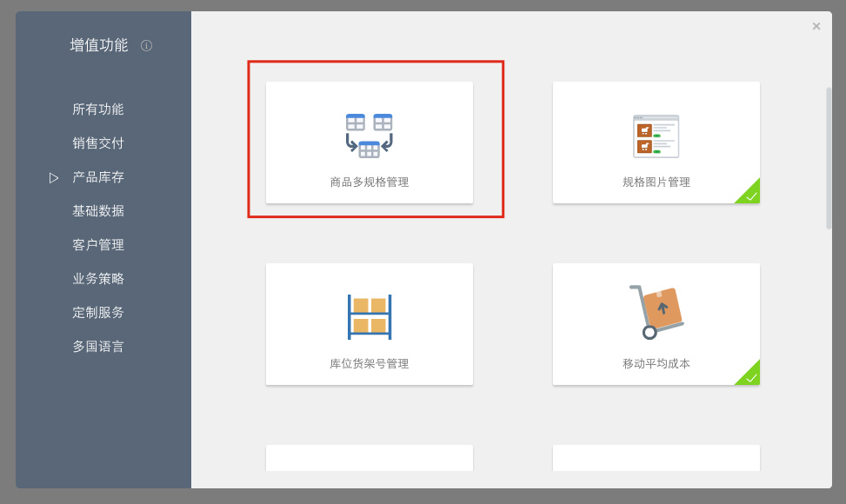Click the vertical scrollbar of the feature list
The height and width of the screenshot is (504, 846).
pos(829,158)
